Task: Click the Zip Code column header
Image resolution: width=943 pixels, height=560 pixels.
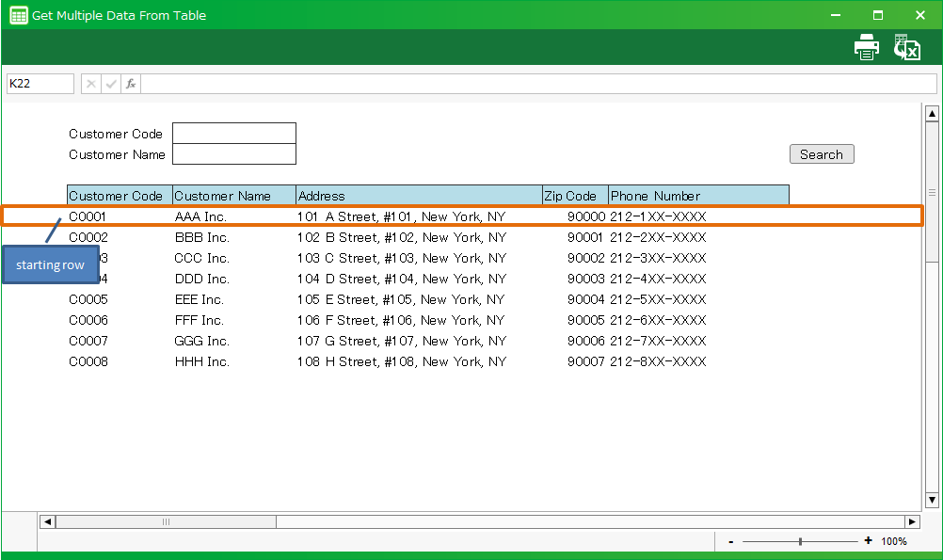Action: (576, 196)
